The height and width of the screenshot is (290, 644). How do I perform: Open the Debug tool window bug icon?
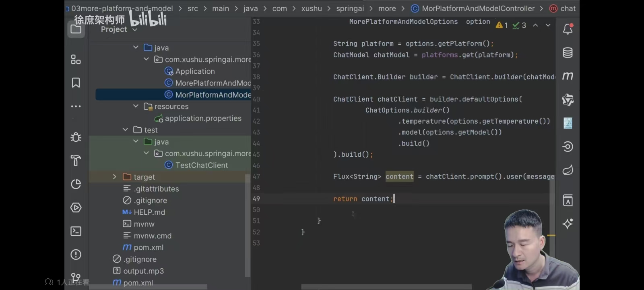[x=76, y=137]
